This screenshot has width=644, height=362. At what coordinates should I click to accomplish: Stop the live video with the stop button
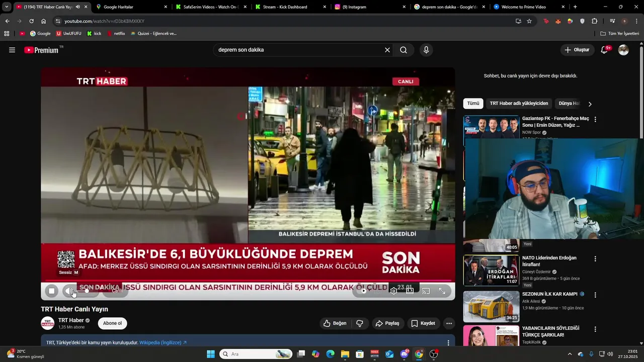51,291
